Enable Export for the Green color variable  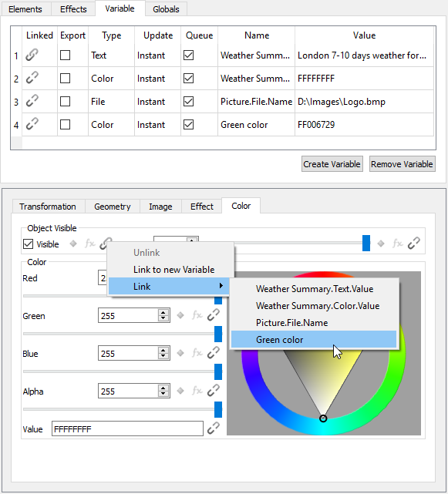(65, 124)
